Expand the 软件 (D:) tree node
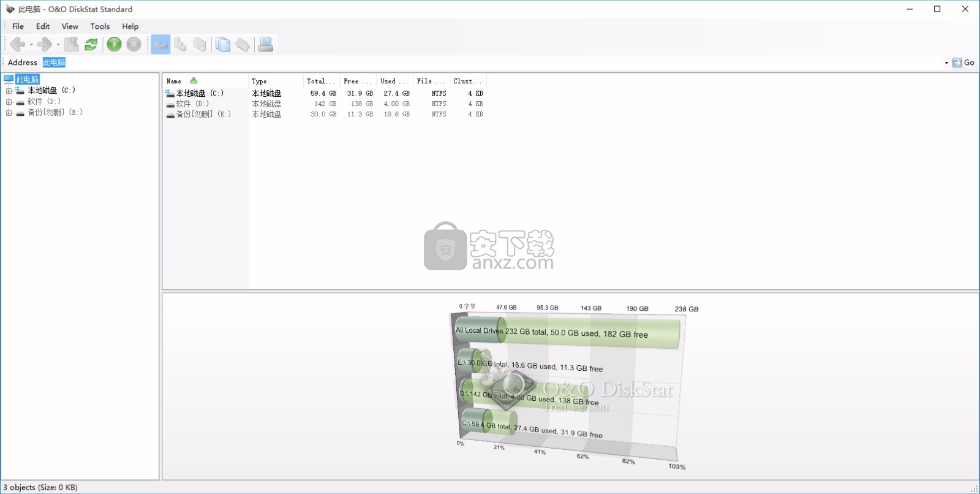 pos(9,102)
